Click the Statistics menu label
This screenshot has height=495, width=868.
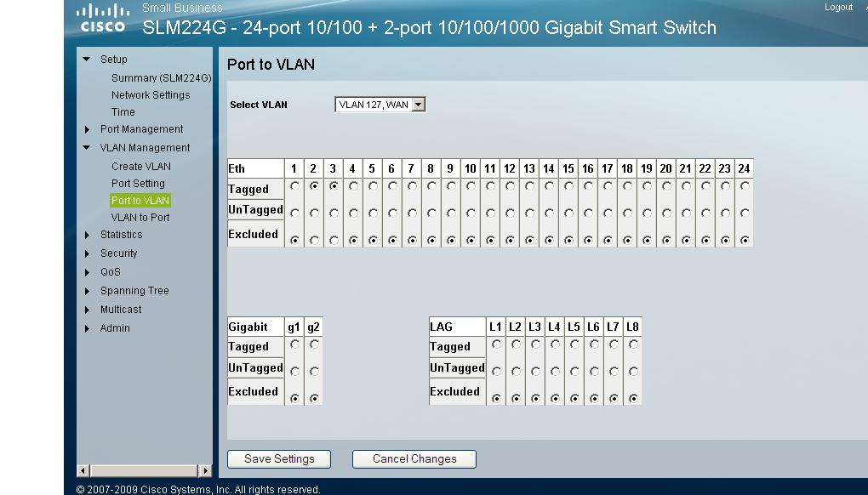pos(121,235)
